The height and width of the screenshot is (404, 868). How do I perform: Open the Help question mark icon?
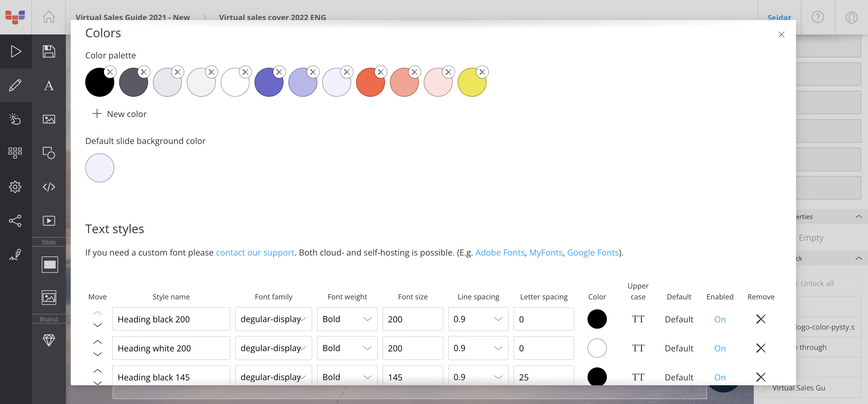pos(818,17)
